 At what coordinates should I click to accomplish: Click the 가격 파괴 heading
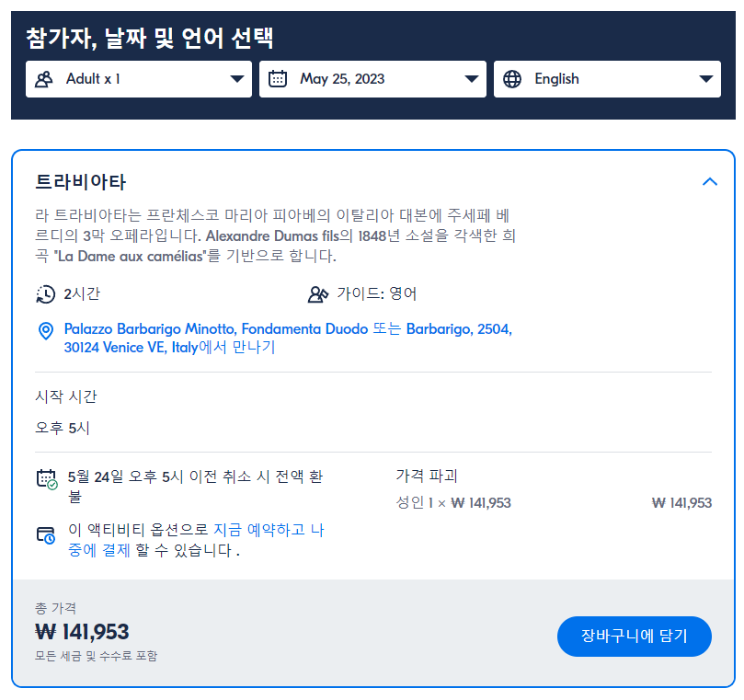click(x=427, y=476)
